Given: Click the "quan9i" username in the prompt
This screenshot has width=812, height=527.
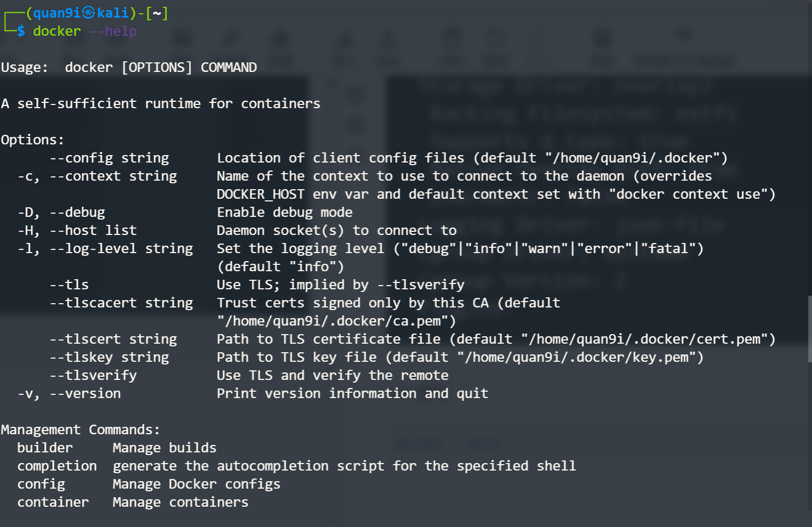Looking at the screenshot, I should pos(57,13).
